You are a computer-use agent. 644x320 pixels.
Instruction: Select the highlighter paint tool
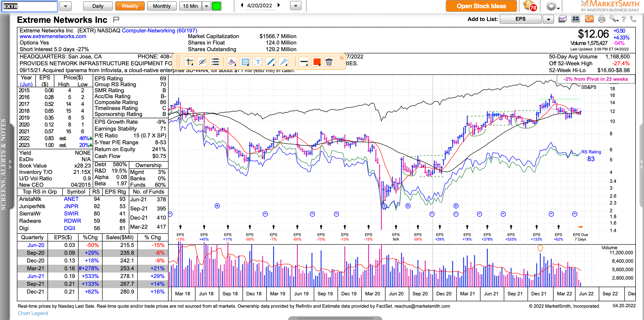click(x=232, y=62)
